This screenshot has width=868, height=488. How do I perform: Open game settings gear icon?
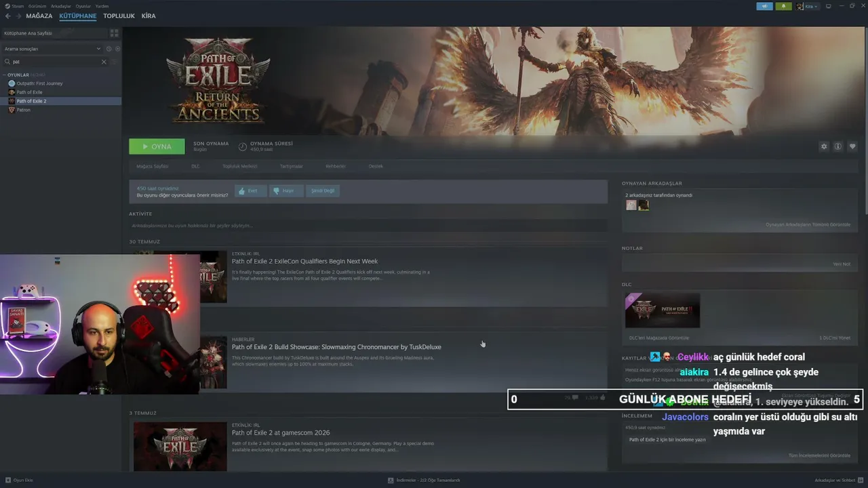(x=824, y=146)
